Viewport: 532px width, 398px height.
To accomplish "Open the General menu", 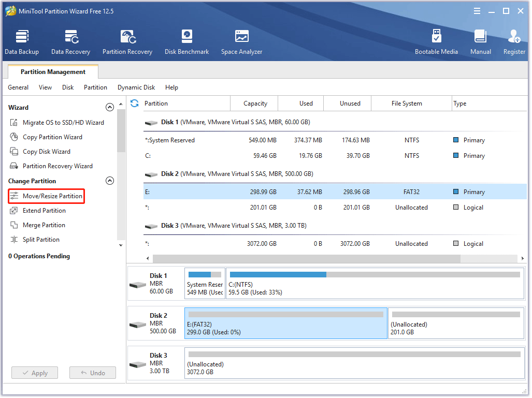I will pos(18,87).
